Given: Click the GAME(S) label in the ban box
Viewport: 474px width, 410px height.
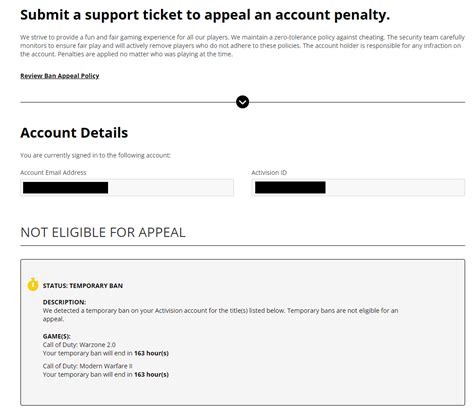Looking at the screenshot, I should (x=57, y=336).
